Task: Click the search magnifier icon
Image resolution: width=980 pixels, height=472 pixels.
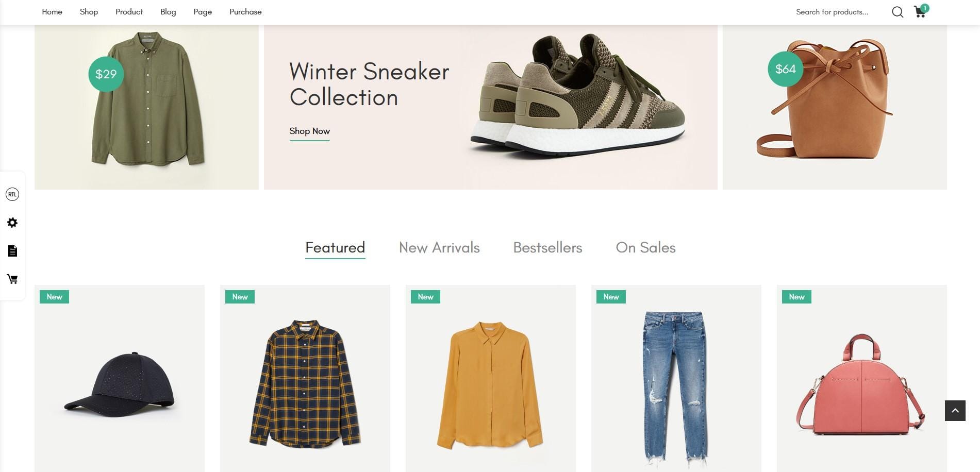Action: tap(898, 12)
